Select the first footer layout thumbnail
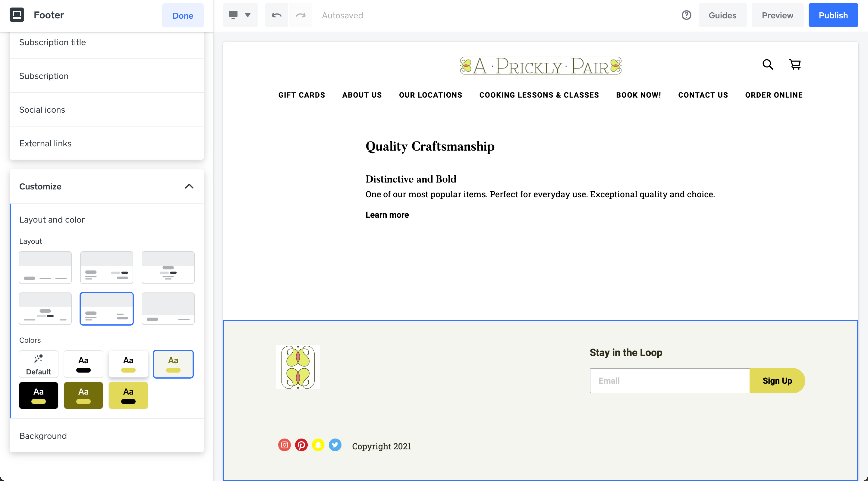The image size is (868, 481). tap(45, 267)
